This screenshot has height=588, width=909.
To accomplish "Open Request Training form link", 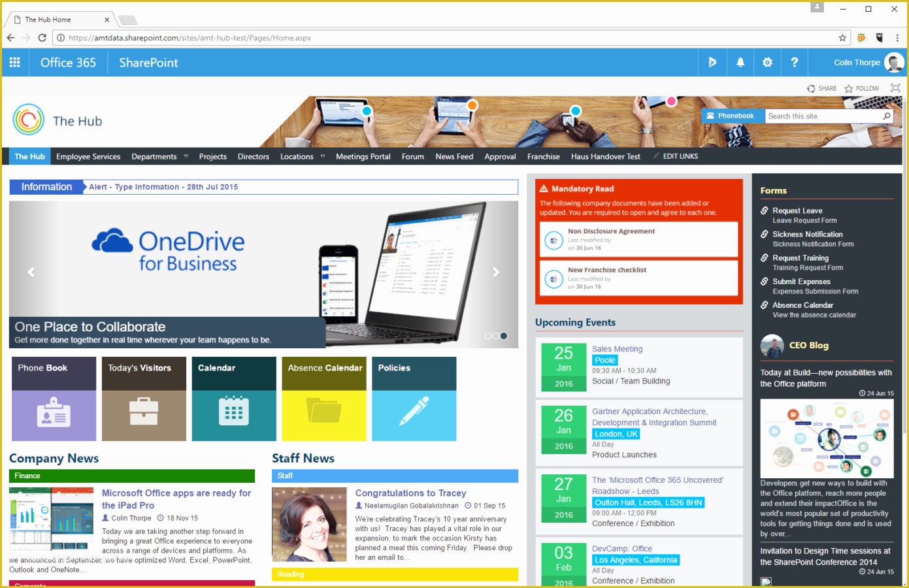I will pos(800,258).
